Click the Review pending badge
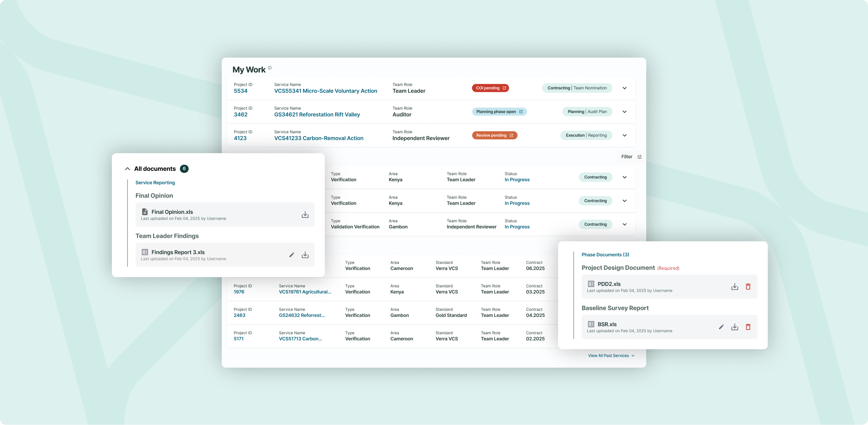This screenshot has height=425, width=868. pyautogui.click(x=494, y=136)
